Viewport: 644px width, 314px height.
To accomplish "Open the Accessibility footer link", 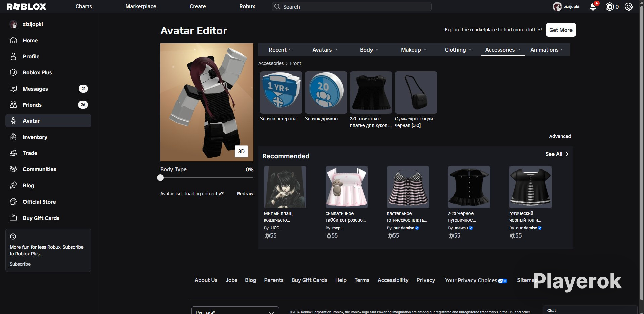I will (393, 280).
